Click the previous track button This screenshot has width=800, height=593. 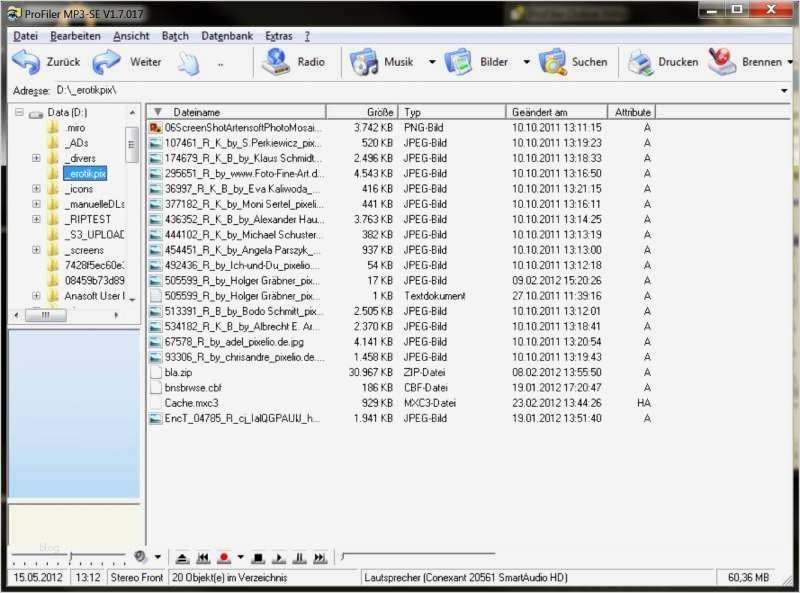click(x=203, y=558)
